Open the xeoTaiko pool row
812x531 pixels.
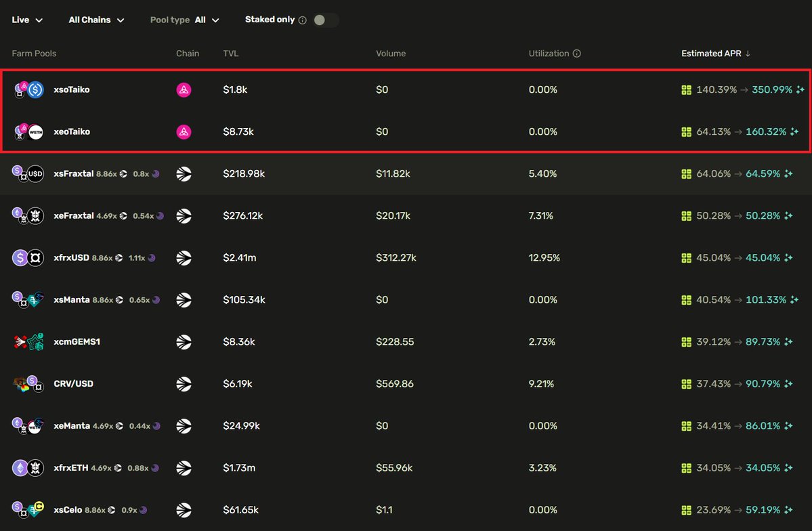coord(406,131)
